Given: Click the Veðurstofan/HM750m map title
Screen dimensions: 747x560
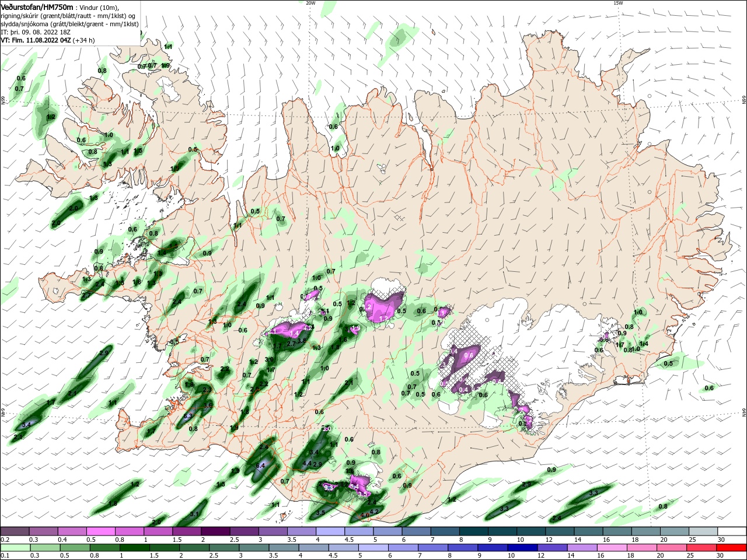Looking at the screenshot, I should 37,6.
